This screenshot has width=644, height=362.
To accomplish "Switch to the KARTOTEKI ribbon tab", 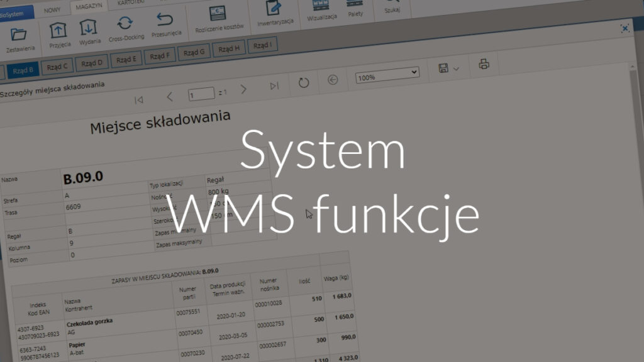I will pyautogui.click(x=131, y=3).
